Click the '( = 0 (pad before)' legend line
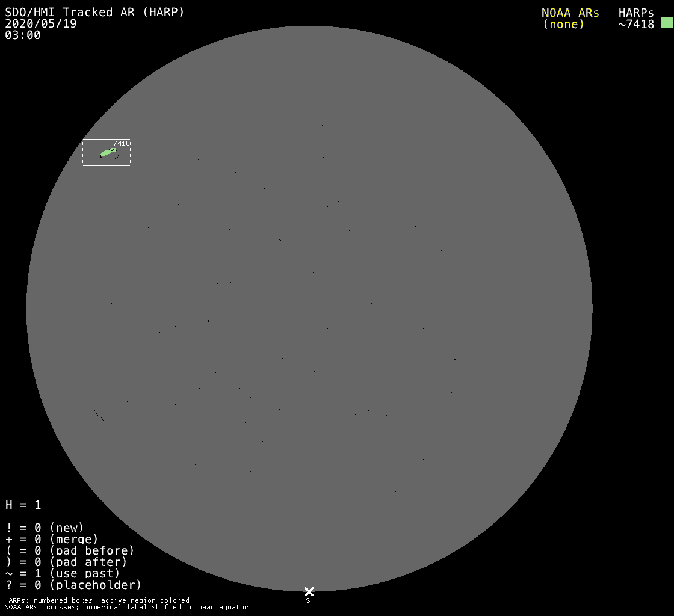 [x=70, y=550]
